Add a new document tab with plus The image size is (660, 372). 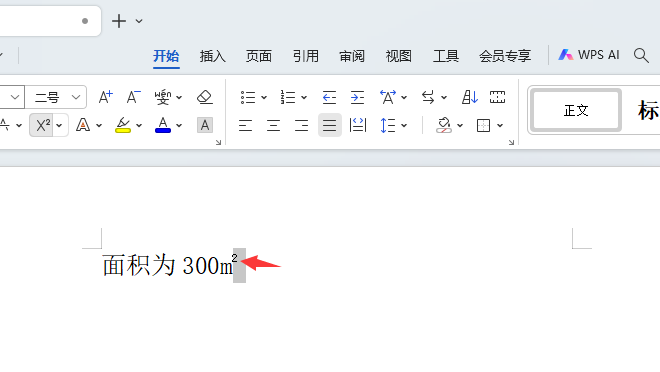(x=119, y=21)
